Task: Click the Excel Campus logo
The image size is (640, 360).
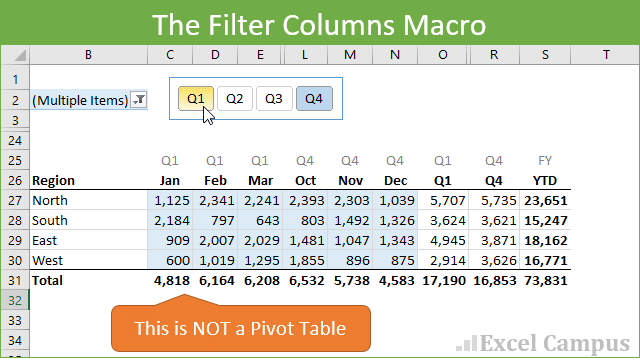Action: coord(543,343)
